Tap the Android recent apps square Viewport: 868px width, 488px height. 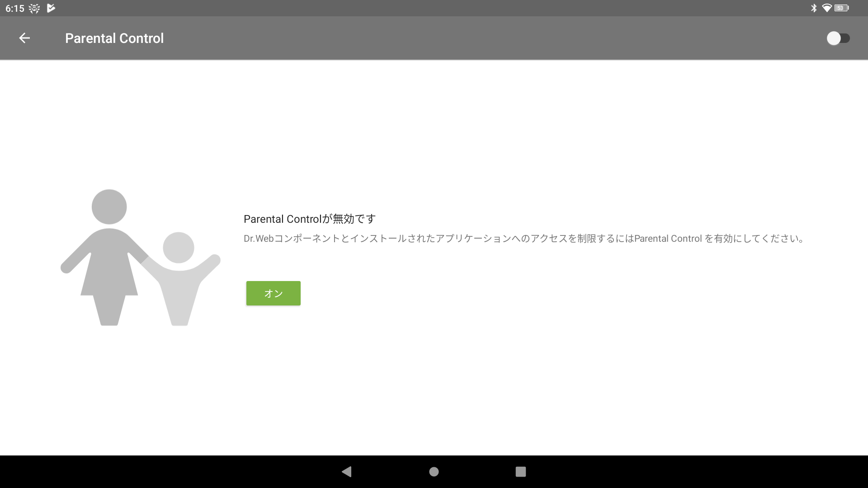coord(521,472)
